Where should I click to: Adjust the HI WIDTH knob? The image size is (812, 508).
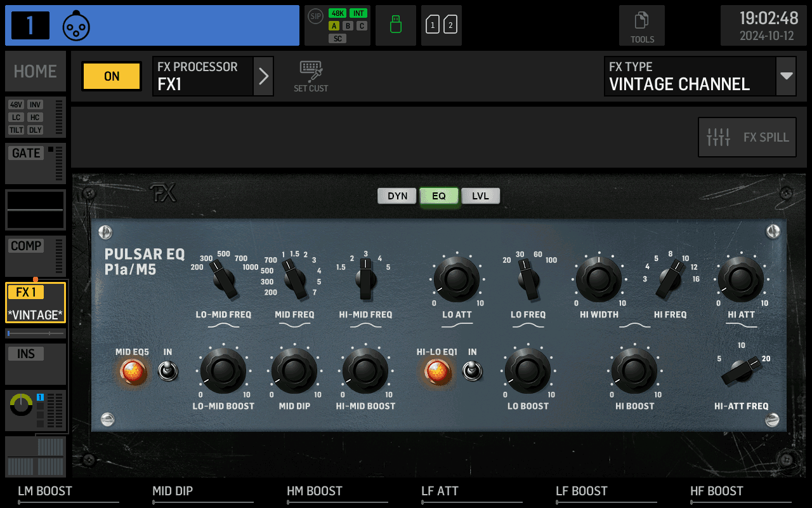click(599, 279)
